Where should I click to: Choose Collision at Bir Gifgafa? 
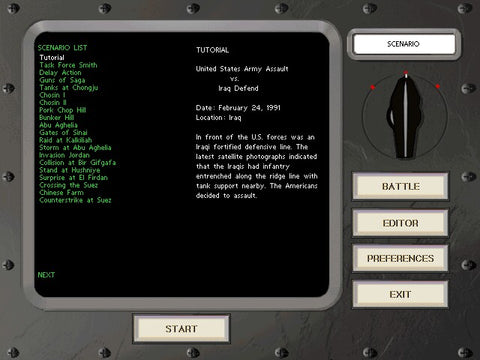(x=77, y=163)
